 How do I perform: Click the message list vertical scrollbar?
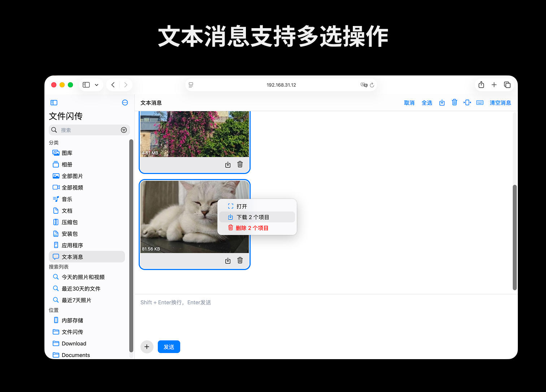[515, 237]
